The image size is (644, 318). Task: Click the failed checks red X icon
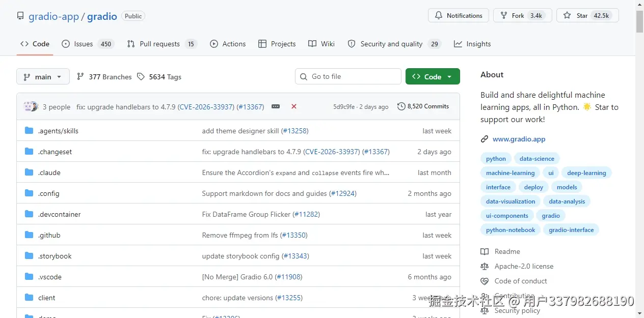pyautogui.click(x=294, y=106)
